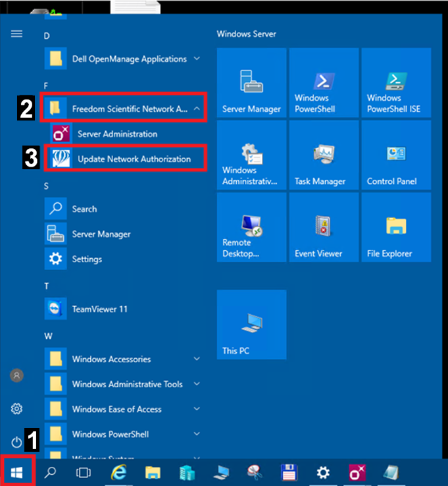Launch TeamViewer 11

point(123,309)
